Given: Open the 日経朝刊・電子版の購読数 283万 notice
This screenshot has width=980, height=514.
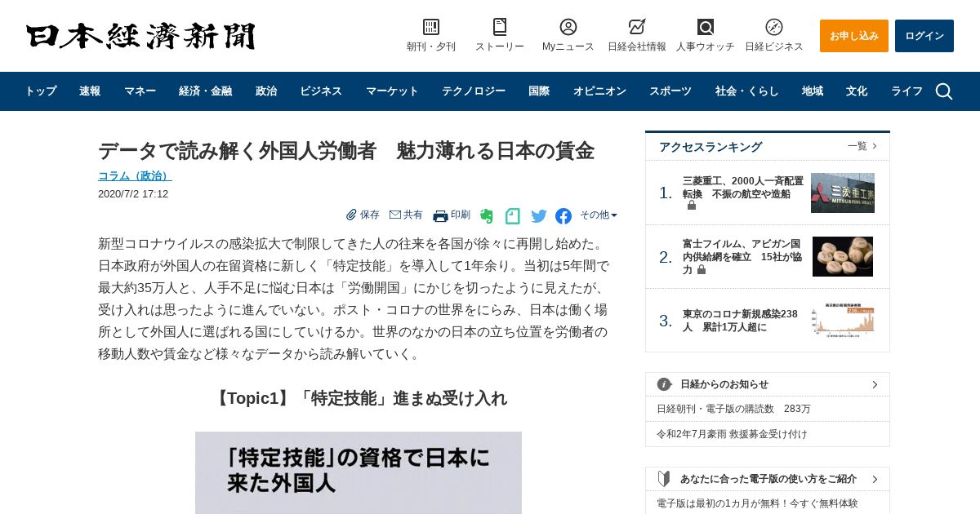Looking at the screenshot, I should point(733,409).
